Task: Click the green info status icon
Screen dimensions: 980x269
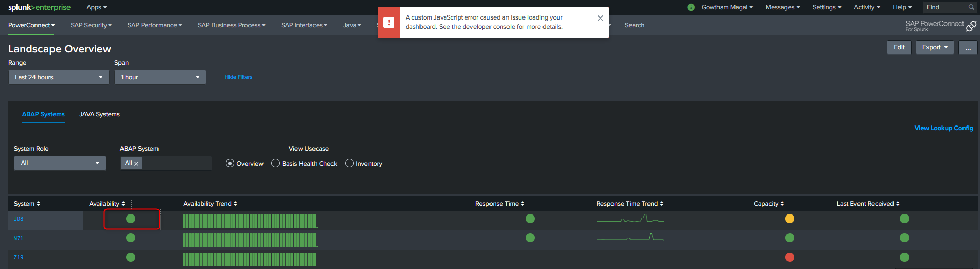Action: [x=691, y=7]
